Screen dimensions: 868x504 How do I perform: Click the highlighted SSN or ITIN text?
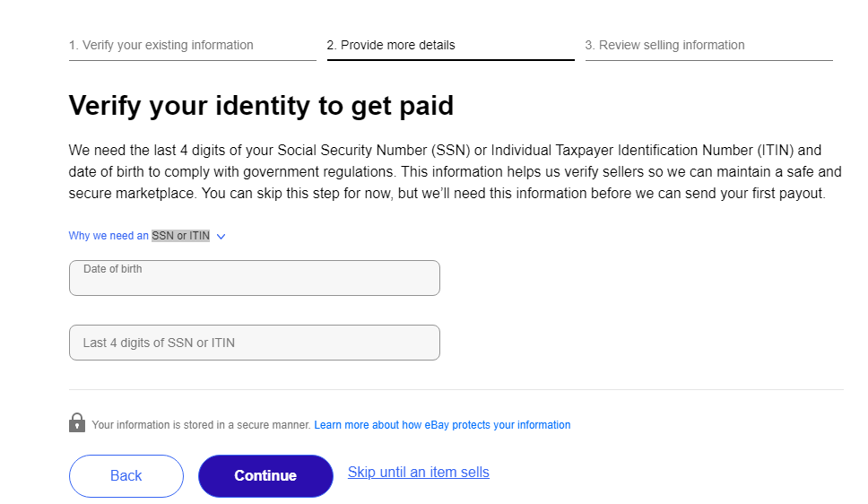pyautogui.click(x=181, y=236)
